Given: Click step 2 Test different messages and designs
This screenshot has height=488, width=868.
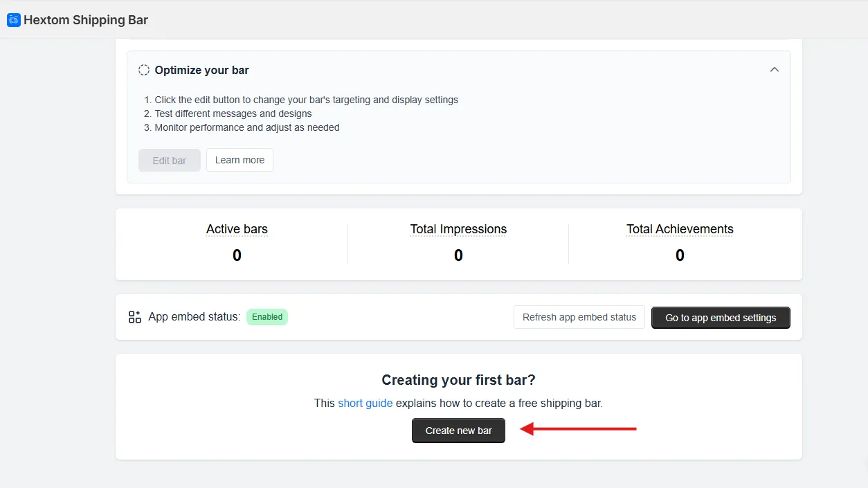Looking at the screenshot, I should coord(228,114).
